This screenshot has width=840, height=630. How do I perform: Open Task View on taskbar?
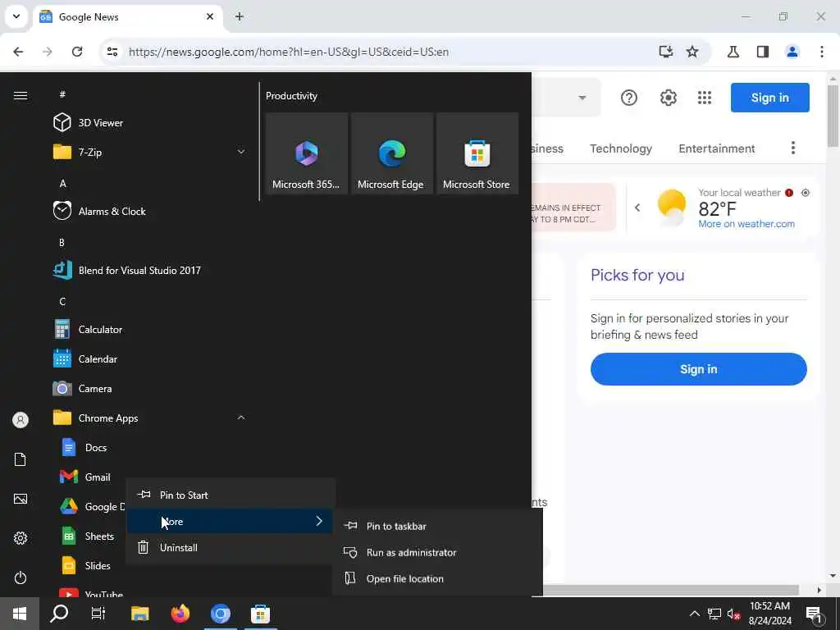tap(98, 614)
